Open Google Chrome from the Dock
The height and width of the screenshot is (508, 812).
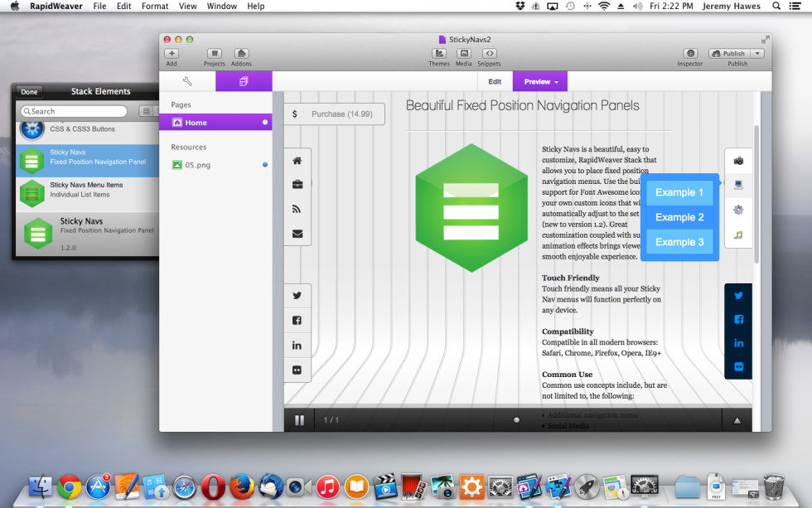(x=69, y=486)
